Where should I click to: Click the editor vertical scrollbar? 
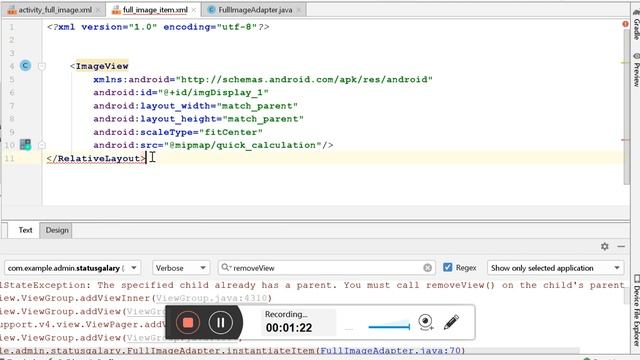point(627,108)
